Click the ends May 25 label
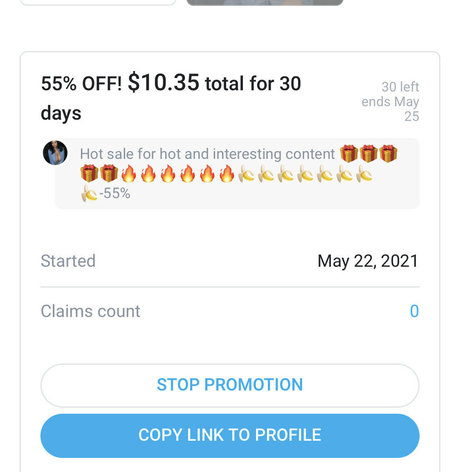 (390, 109)
